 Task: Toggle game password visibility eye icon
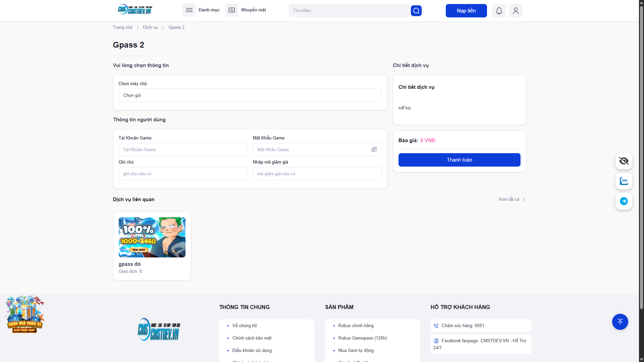coord(374,149)
